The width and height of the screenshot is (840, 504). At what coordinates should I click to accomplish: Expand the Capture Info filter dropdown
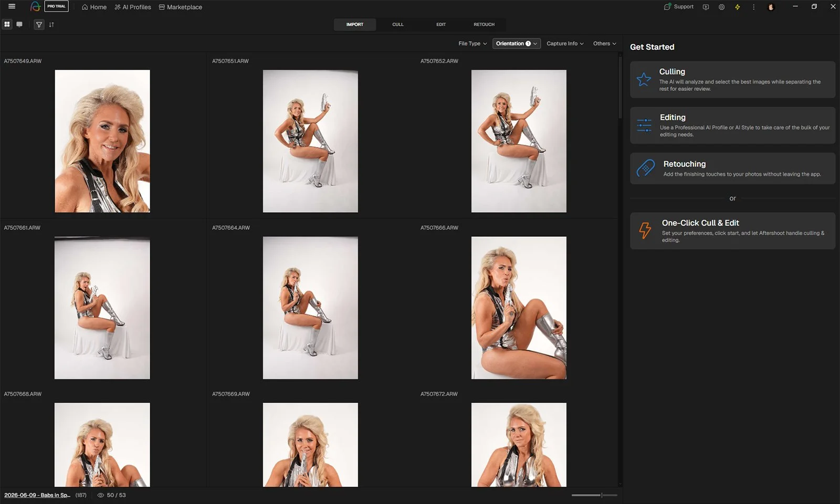click(x=565, y=44)
